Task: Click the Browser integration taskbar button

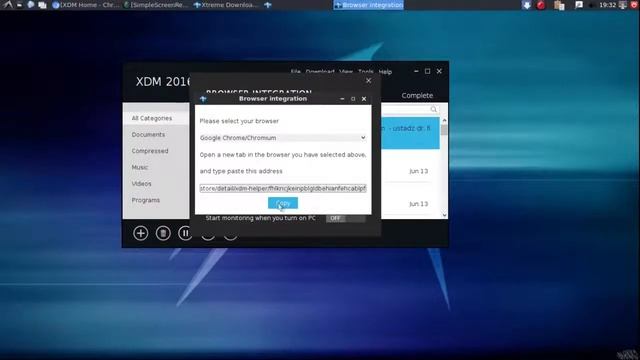Action: 369,5
